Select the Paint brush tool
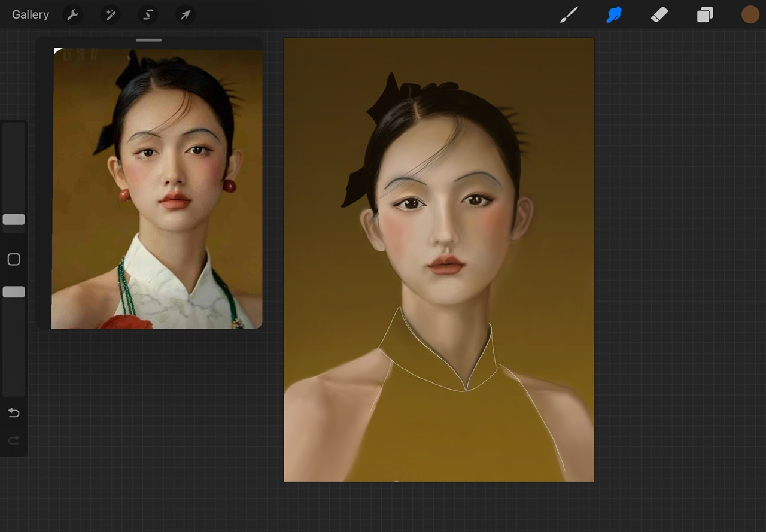 coord(568,14)
